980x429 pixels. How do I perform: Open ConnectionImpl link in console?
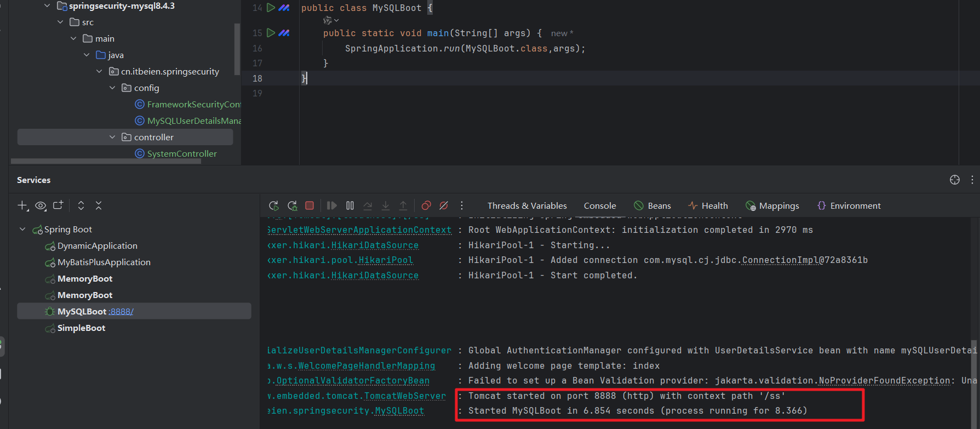tap(780, 260)
